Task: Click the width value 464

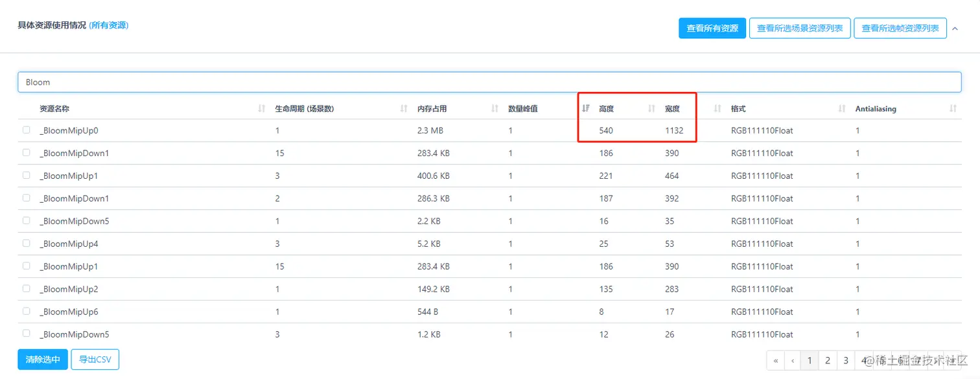Action: (672, 176)
